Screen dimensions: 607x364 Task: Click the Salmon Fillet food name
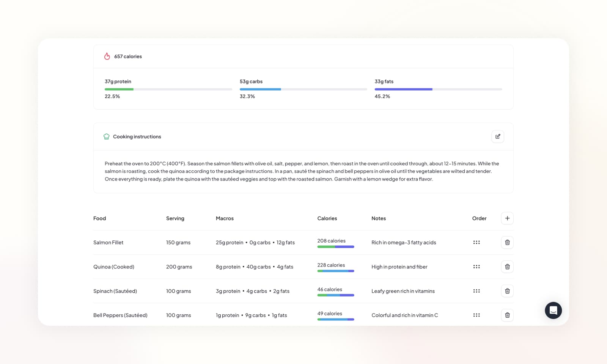click(x=108, y=243)
